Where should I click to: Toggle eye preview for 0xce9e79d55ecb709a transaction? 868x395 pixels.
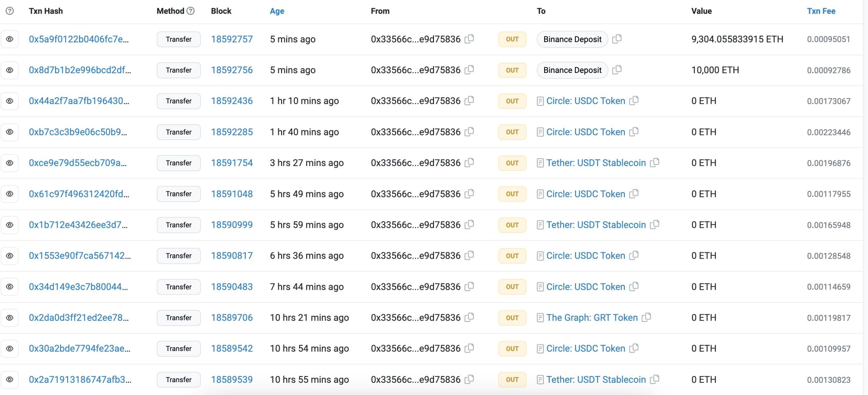click(x=10, y=163)
